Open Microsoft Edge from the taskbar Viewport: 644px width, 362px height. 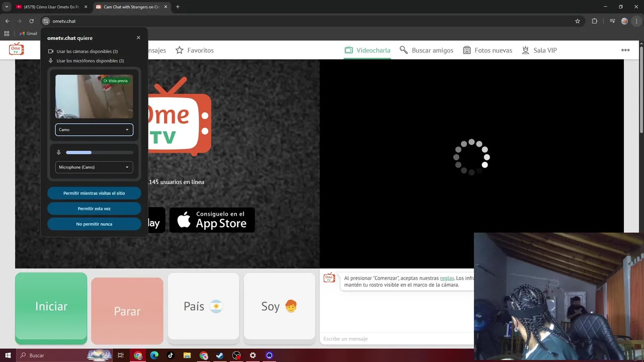click(x=154, y=355)
